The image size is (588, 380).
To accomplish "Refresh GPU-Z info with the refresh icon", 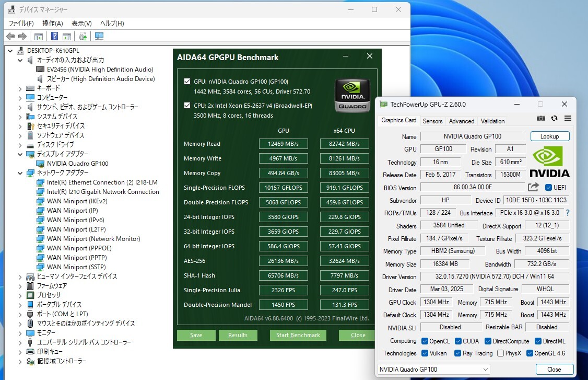I will (x=554, y=118).
